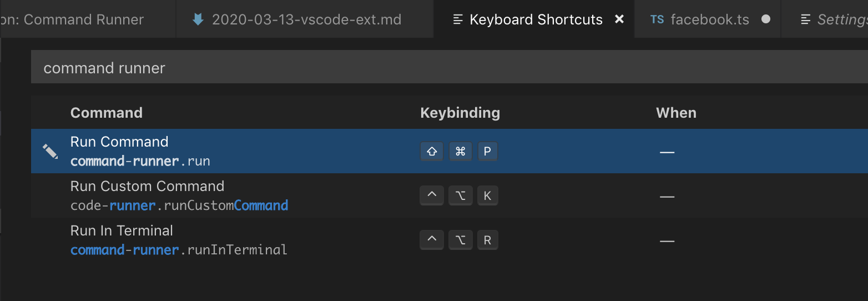Click the TS icon on facebook.ts tab
The height and width of the screenshot is (301, 868).
click(657, 19)
